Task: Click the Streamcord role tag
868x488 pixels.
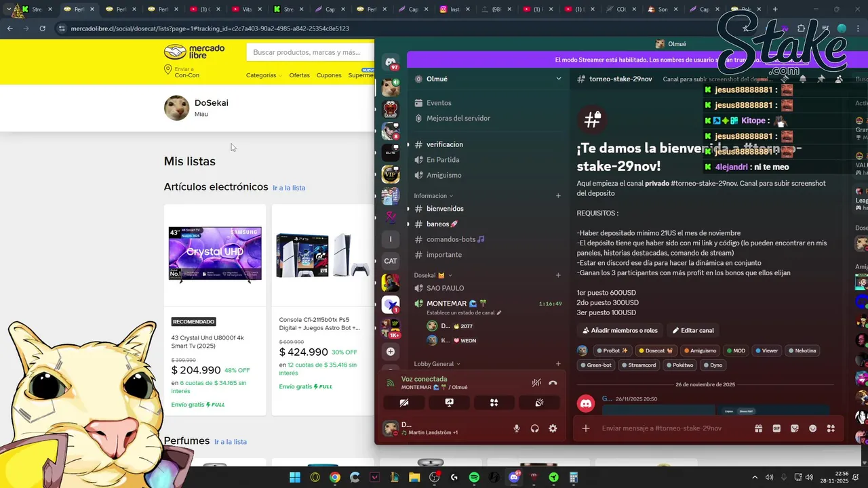Action: pos(638,365)
